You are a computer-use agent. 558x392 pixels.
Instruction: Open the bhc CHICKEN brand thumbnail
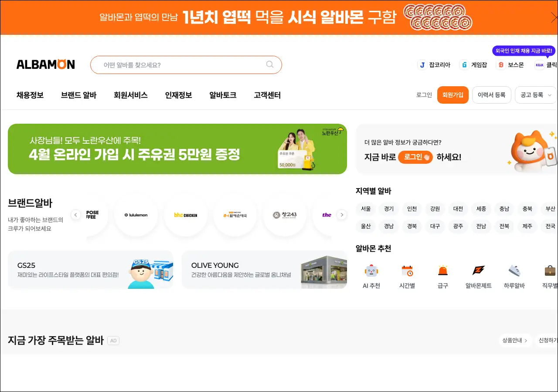[x=186, y=215]
